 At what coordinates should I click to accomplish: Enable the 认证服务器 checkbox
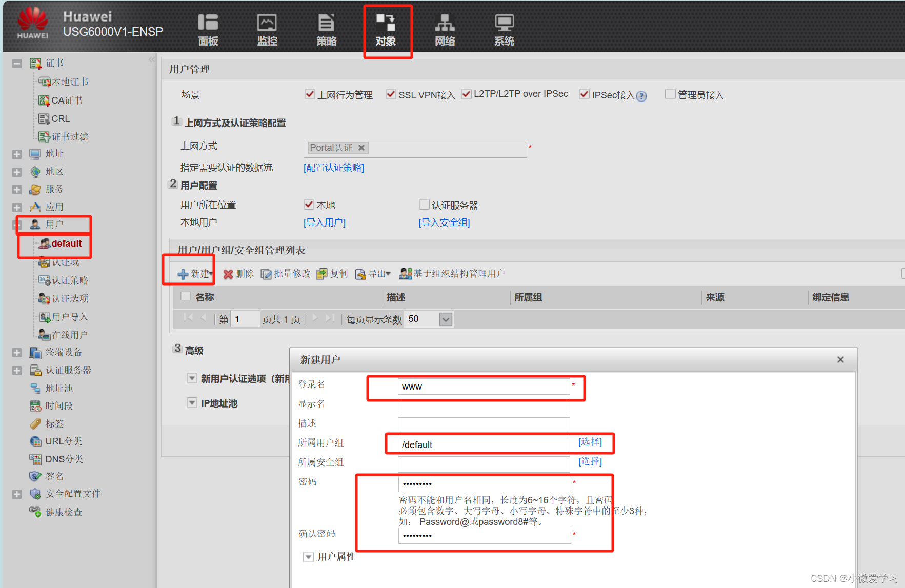pos(424,205)
